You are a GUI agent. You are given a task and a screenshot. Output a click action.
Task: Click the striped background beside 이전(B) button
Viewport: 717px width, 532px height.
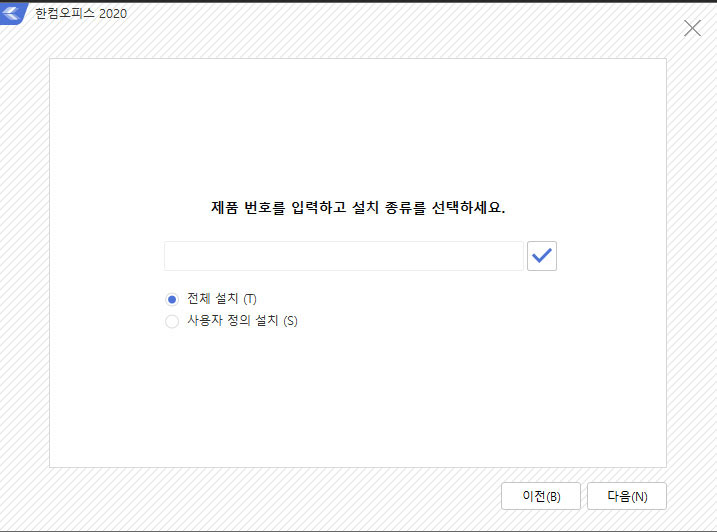[x=300, y=496]
